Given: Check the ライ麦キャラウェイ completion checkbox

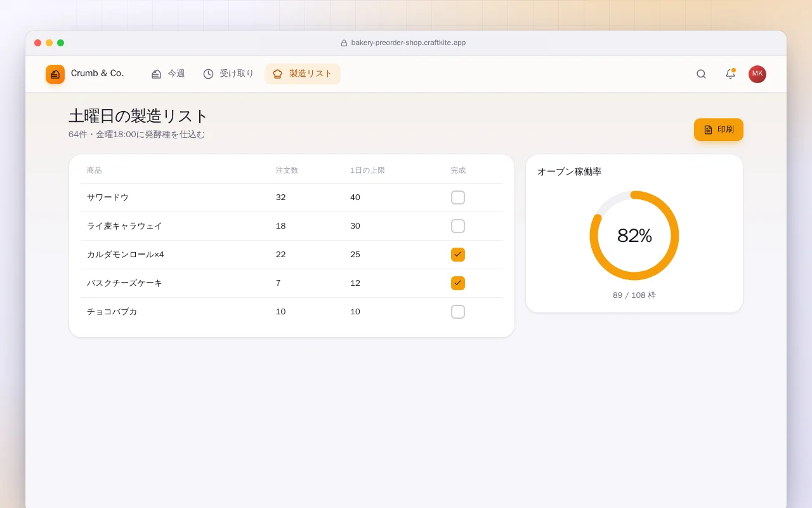Looking at the screenshot, I should tap(458, 226).
